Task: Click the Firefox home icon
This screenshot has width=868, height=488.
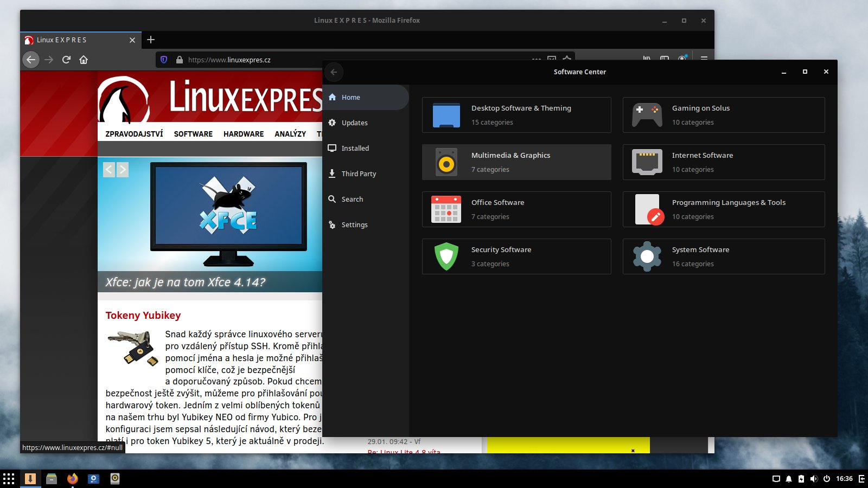Action: 84,60
